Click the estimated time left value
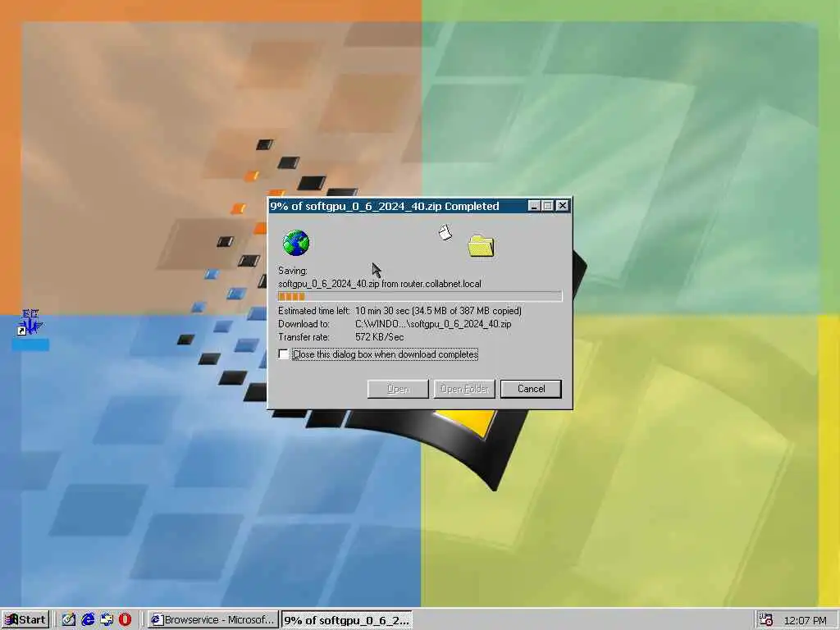The height and width of the screenshot is (630, 840). 438,311
